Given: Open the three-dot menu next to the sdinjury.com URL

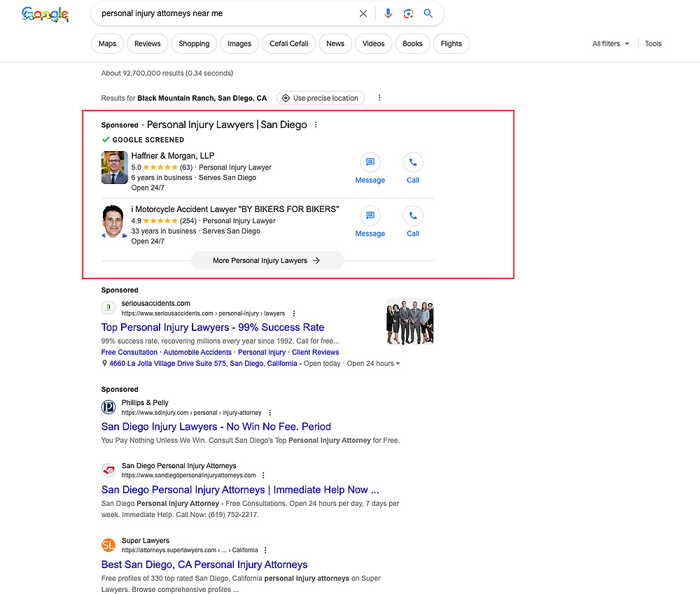Looking at the screenshot, I should pos(270,413).
